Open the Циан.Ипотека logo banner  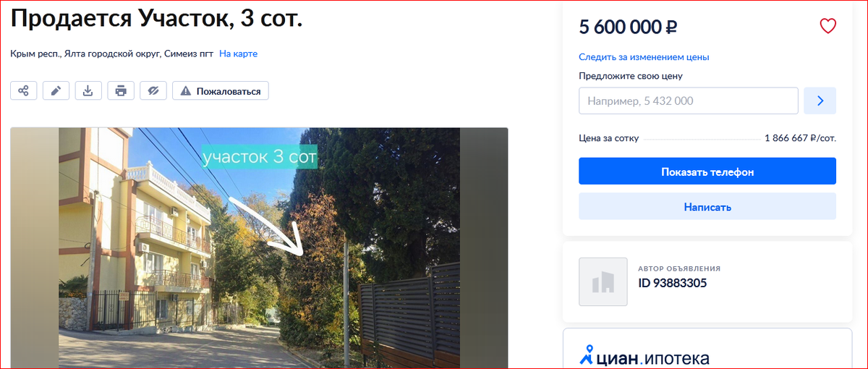644,356
